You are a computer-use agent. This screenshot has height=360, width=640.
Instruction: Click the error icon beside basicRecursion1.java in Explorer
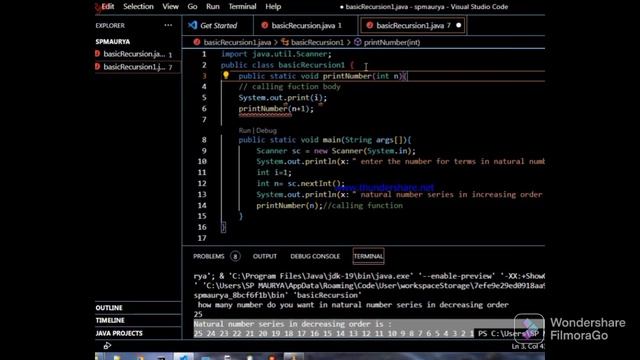tap(98, 67)
